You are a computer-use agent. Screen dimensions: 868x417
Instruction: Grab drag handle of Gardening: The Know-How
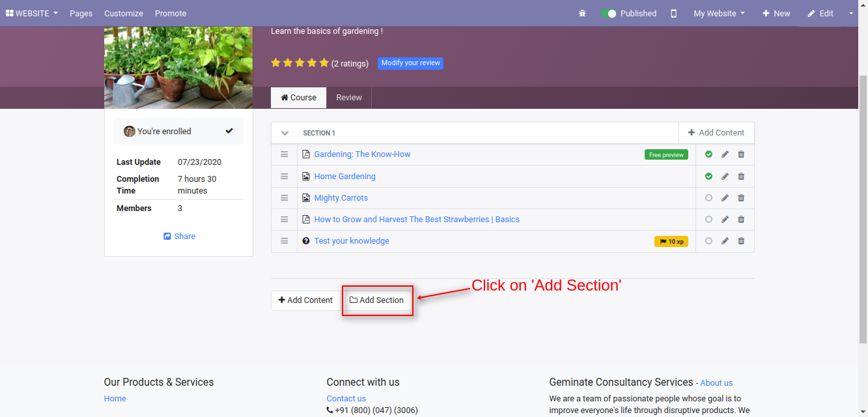coord(284,154)
